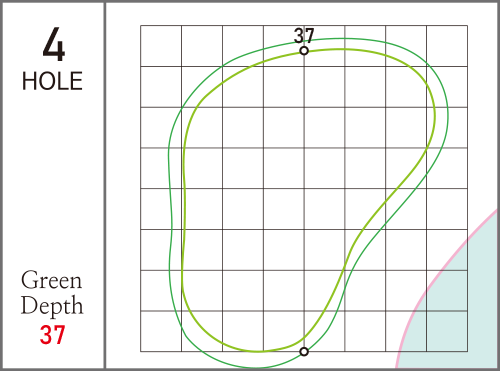
Task: Click the word Depth in the sidebar
Action: (x=52, y=306)
